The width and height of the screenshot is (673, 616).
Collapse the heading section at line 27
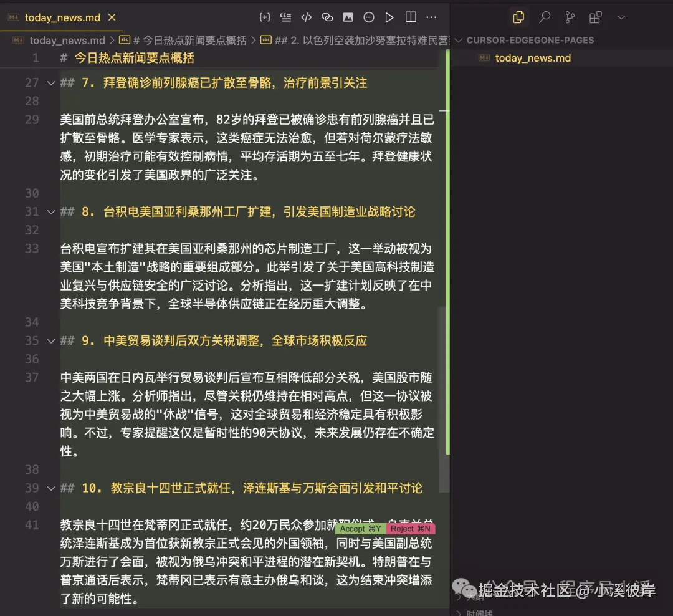click(50, 82)
